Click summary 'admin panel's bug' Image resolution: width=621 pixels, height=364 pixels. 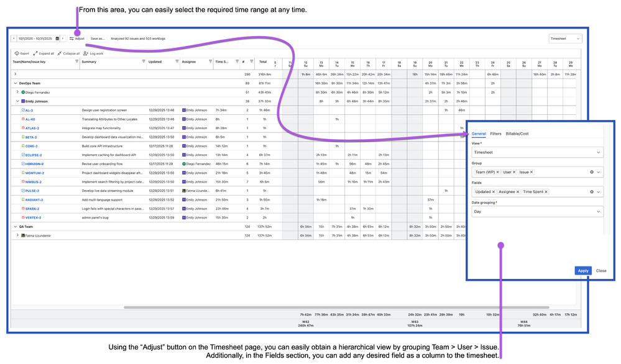[x=94, y=217]
